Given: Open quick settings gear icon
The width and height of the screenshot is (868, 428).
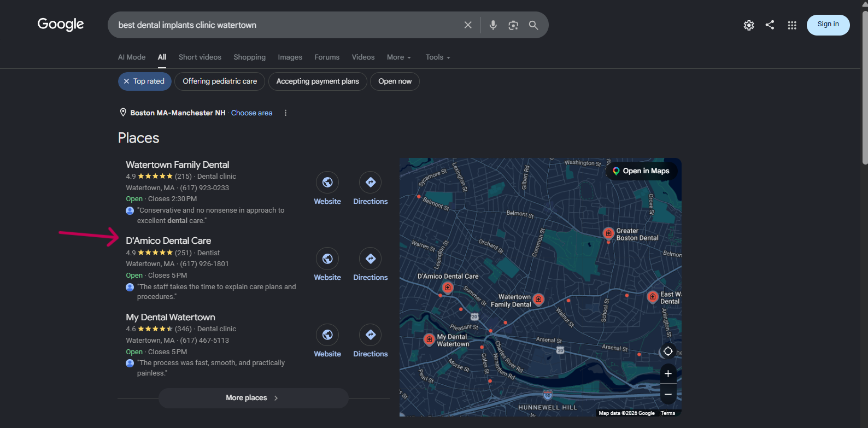Looking at the screenshot, I should click(x=749, y=25).
